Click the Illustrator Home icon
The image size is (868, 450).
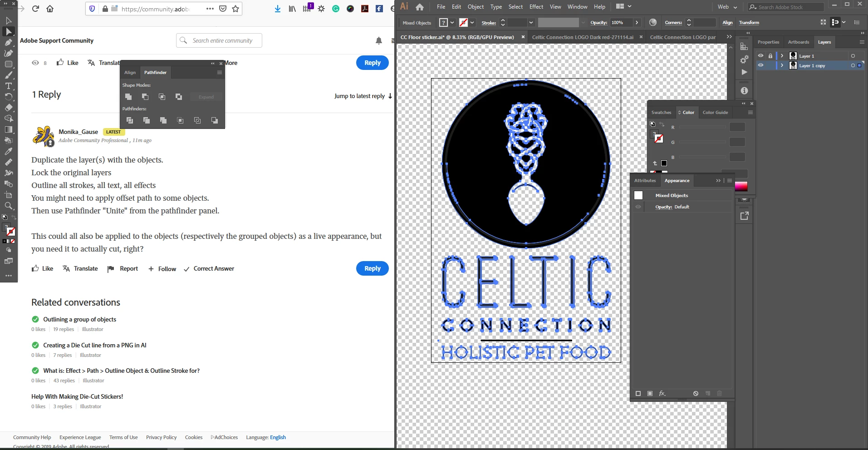tap(420, 7)
